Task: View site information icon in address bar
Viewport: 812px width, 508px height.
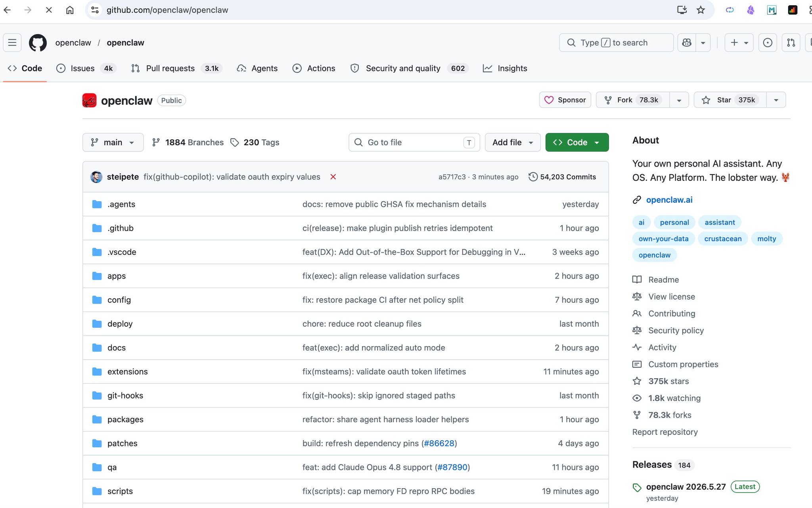Action: pos(95,10)
